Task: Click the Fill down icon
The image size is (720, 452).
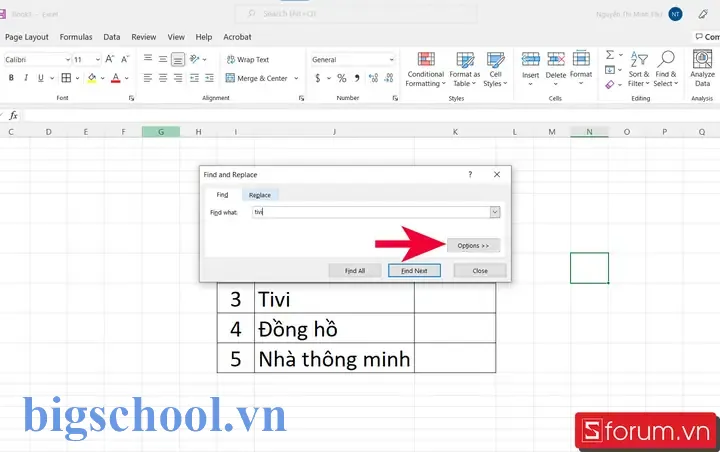Action: [x=610, y=70]
